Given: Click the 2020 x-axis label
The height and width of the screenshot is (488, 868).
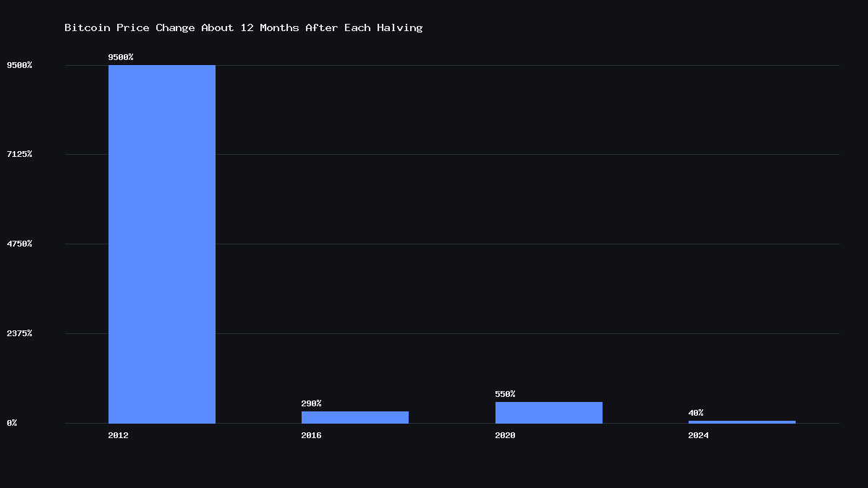Looking at the screenshot, I should point(506,435).
